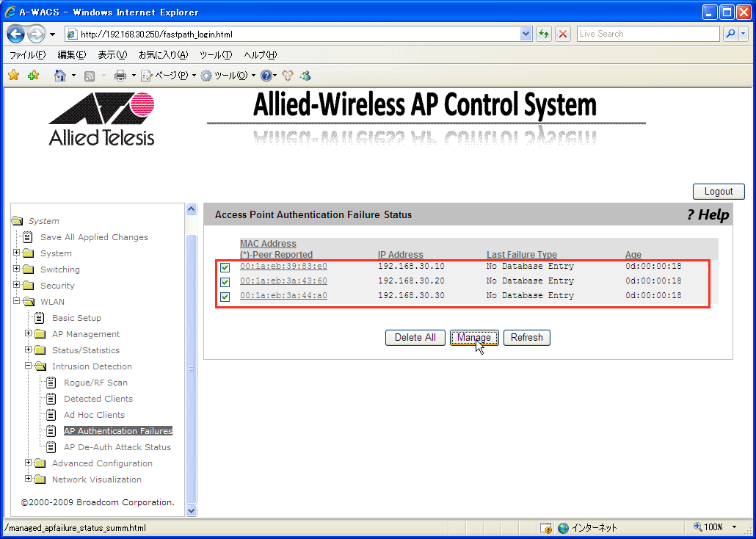Open the recent pages dropdown next to Forward
756x539 pixels.
53,35
